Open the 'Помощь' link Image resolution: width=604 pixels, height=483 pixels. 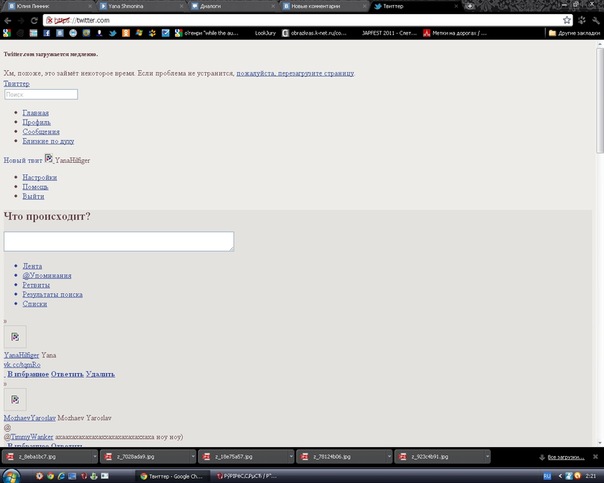pos(35,187)
